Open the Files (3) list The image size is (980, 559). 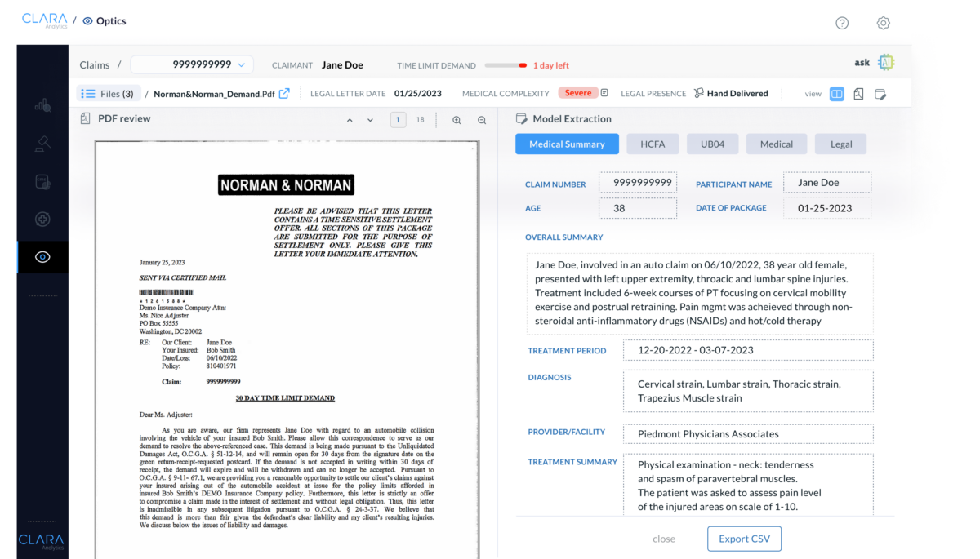click(109, 94)
